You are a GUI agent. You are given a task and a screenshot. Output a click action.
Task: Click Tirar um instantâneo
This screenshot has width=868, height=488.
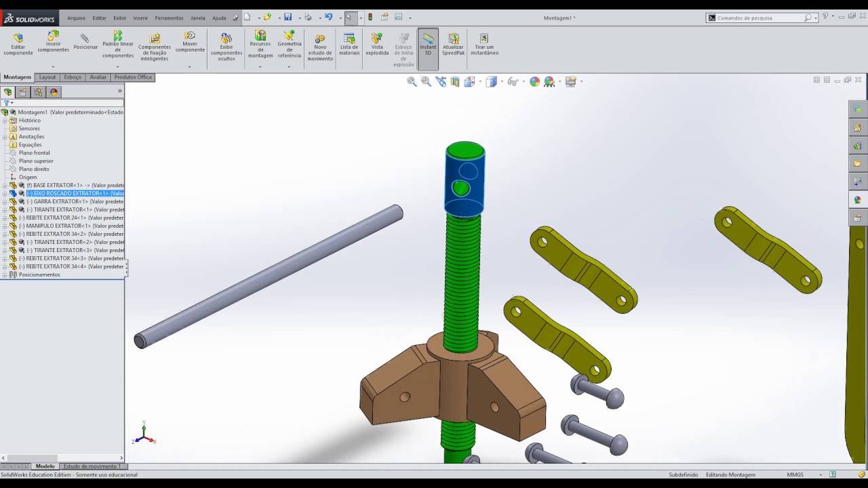click(x=484, y=45)
